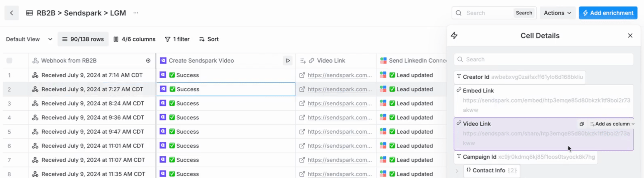
Task: Select the Video Link field in Cell Details
Action: pyautogui.click(x=543, y=134)
